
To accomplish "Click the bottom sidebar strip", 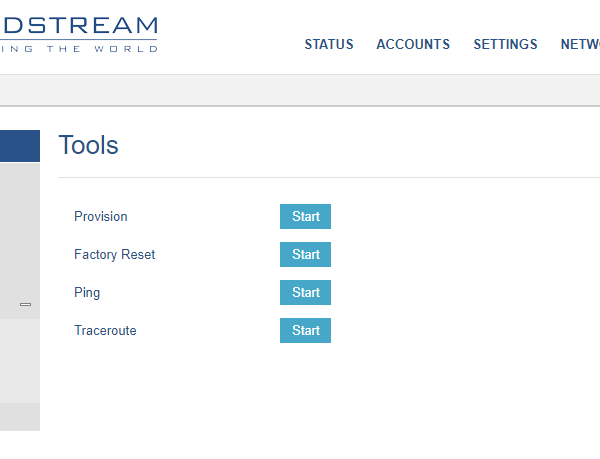I will coord(20,417).
